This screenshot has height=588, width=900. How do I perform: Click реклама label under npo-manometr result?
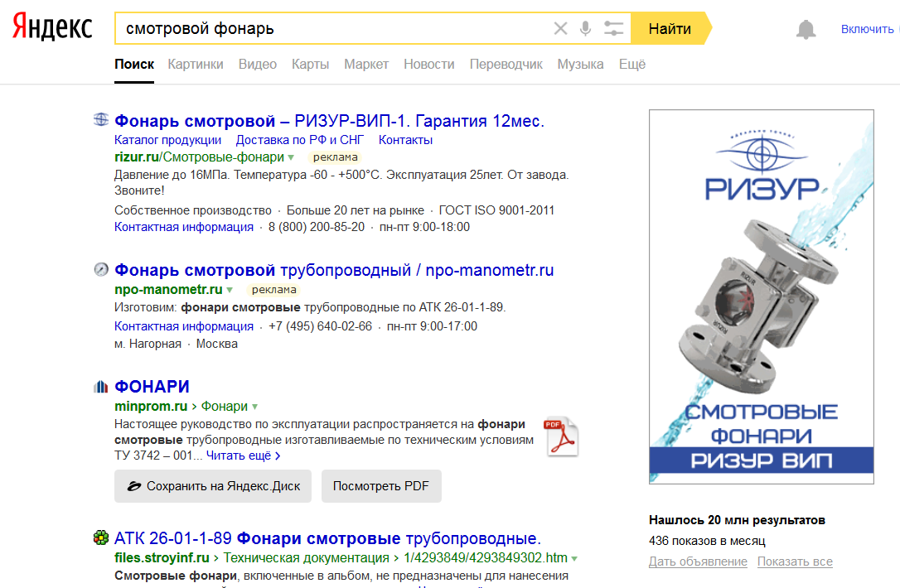[273, 290]
